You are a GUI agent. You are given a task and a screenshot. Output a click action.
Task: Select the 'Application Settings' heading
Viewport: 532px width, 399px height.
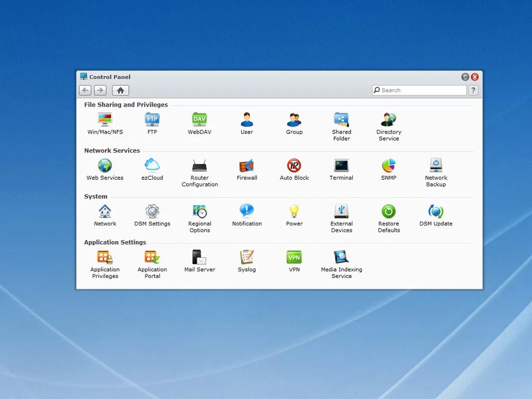pyautogui.click(x=115, y=242)
